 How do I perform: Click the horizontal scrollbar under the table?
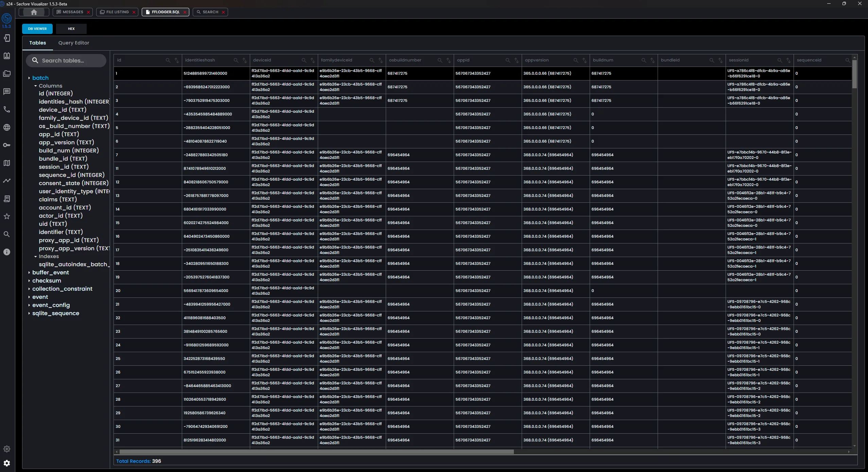point(316,452)
